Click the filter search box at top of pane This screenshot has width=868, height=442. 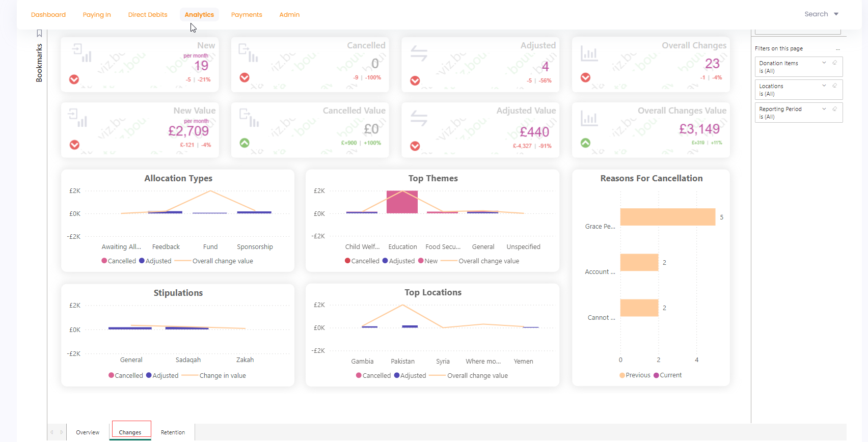click(x=798, y=32)
